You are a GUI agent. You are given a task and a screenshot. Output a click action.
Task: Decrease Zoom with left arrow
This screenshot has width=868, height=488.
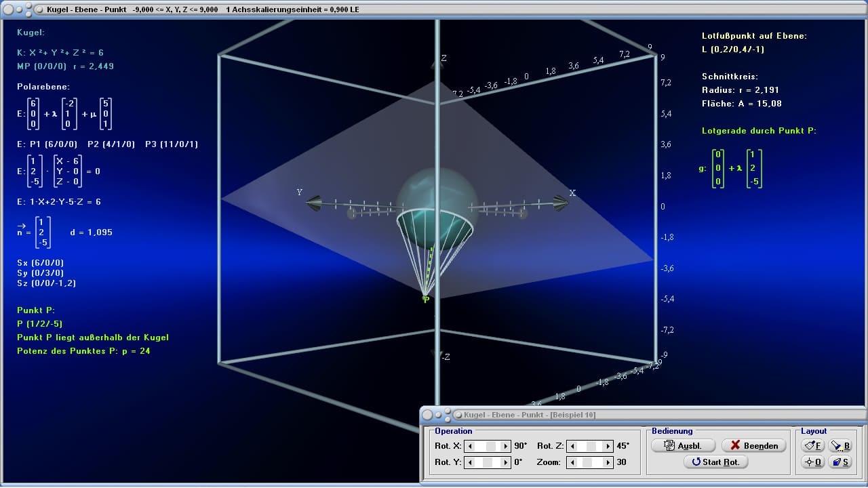pos(572,462)
